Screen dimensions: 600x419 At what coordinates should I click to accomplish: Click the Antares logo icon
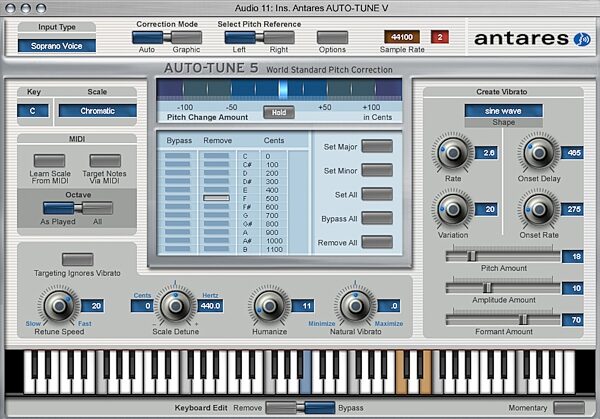(x=582, y=39)
